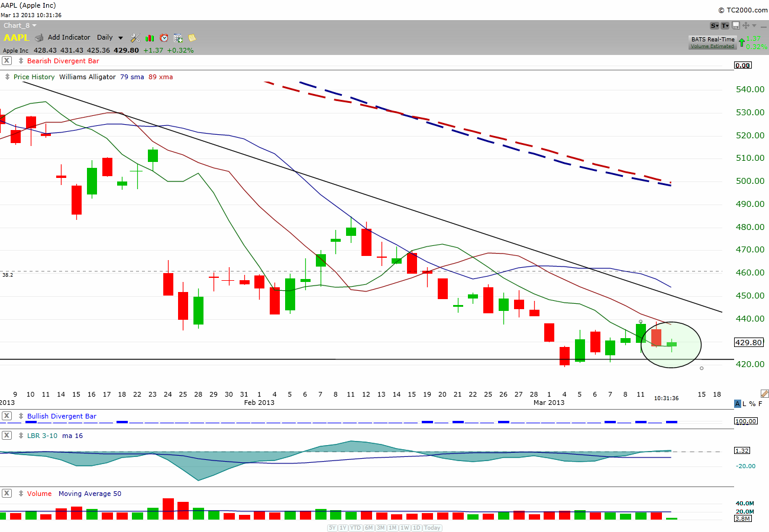Click the 429.80 current price marker on the scale
This screenshot has width=769, height=532.
pos(748,342)
